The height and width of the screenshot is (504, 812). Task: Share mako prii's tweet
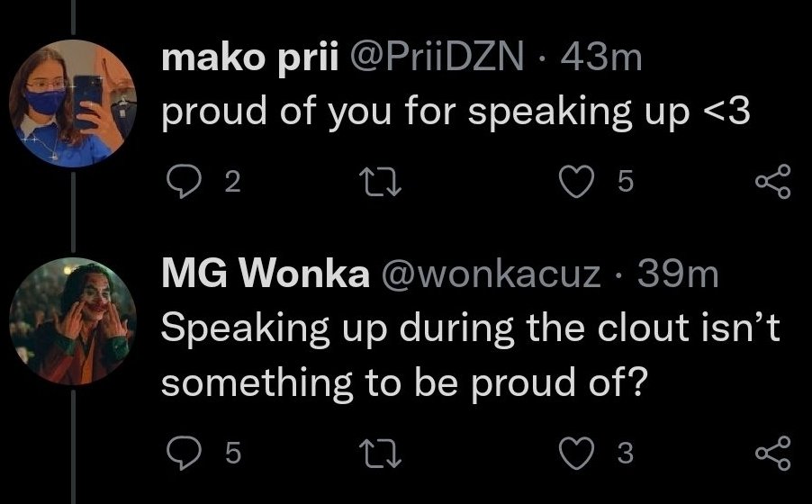773,182
